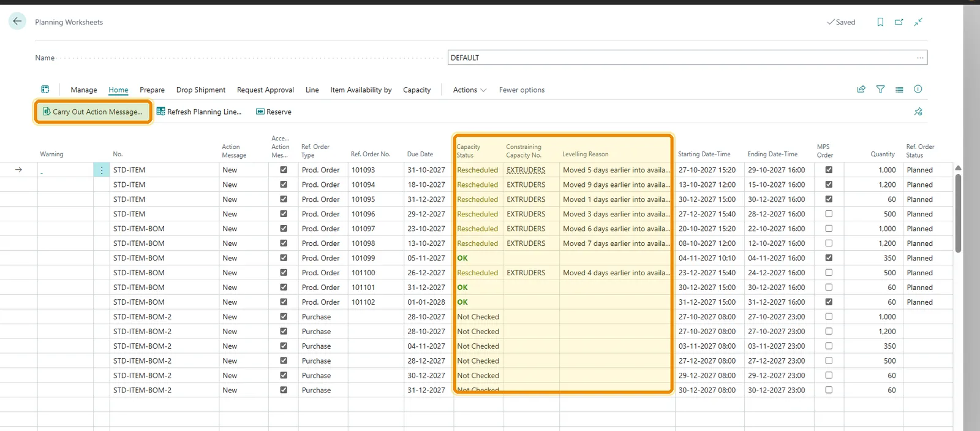
Task: Select the Home tab
Action: click(118, 90)
